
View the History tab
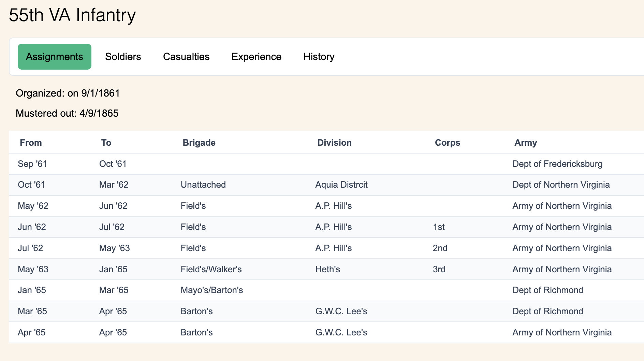tap(319, 57)
